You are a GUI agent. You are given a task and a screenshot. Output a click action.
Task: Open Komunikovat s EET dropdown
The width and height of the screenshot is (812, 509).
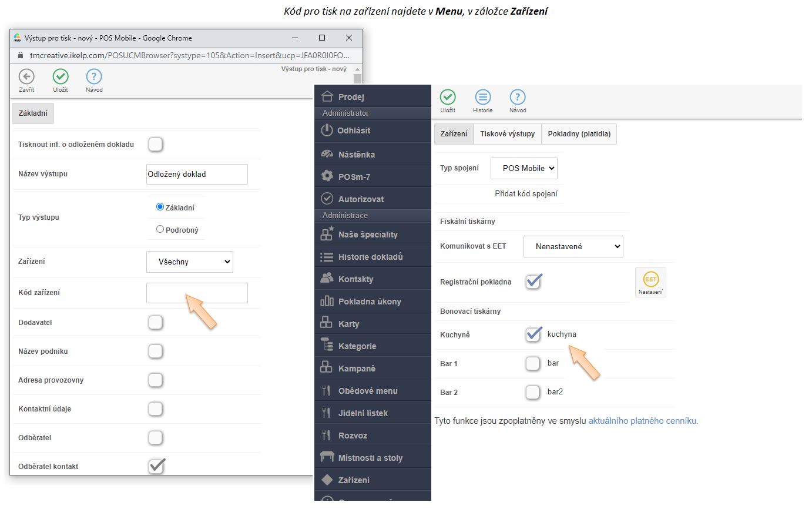tap(573, 247)
